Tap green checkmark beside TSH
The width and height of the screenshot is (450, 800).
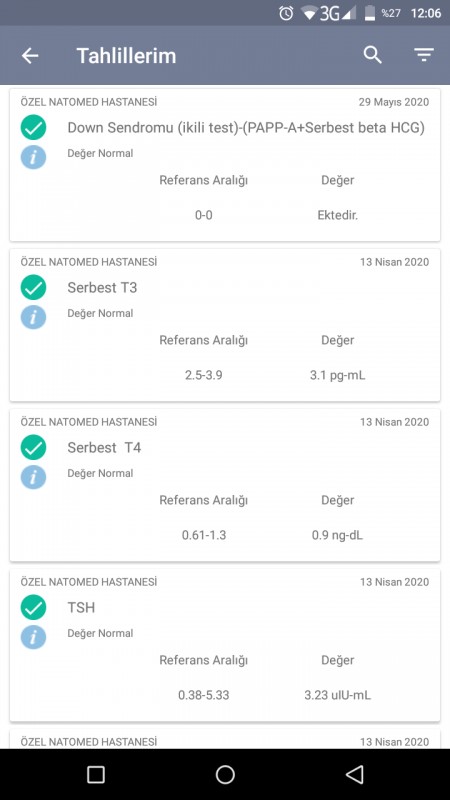[x=34, y=607]
